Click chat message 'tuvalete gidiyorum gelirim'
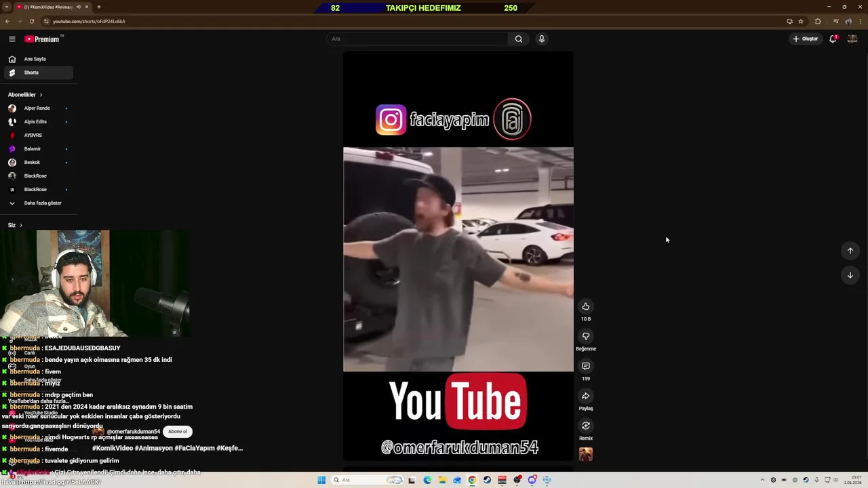The image size is (868, 488). pos(81,461)
